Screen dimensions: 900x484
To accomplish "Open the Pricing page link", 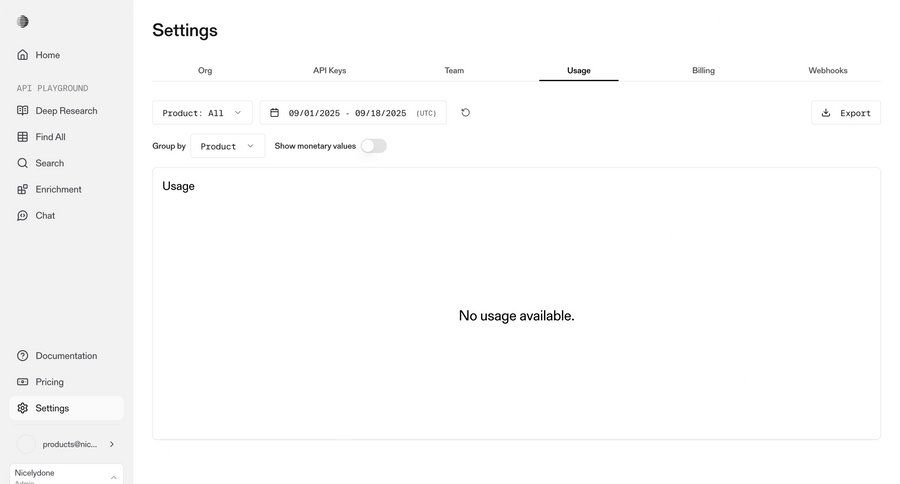I will 49,382.
